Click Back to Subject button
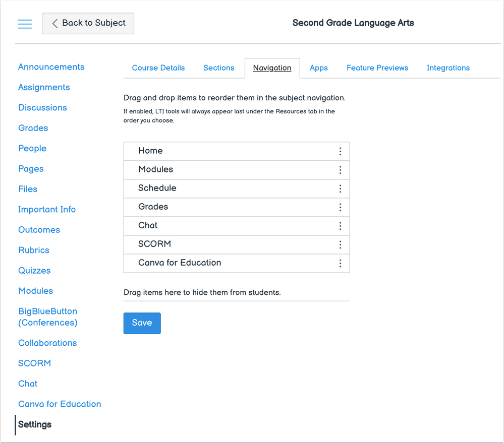The image size is (504, 443). [x=88, y=23]
